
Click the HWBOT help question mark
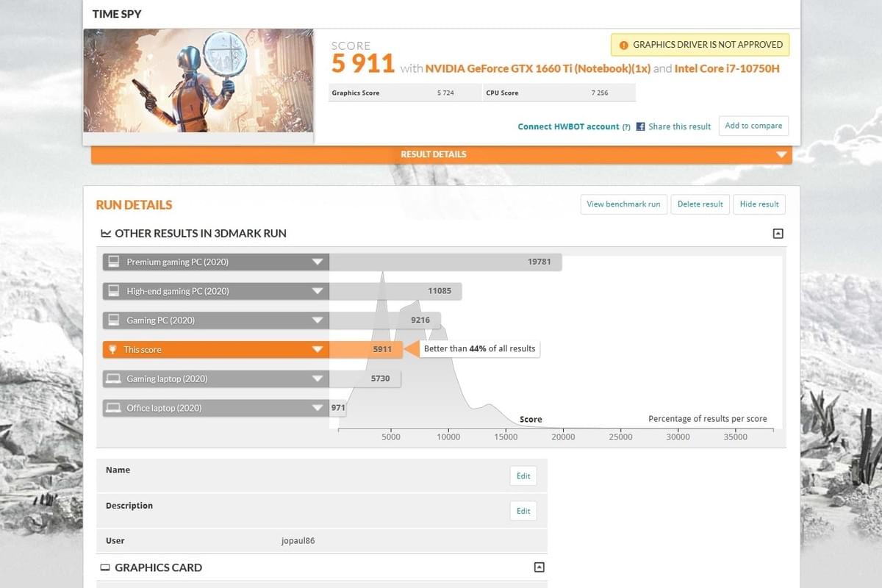click(626, 126)
